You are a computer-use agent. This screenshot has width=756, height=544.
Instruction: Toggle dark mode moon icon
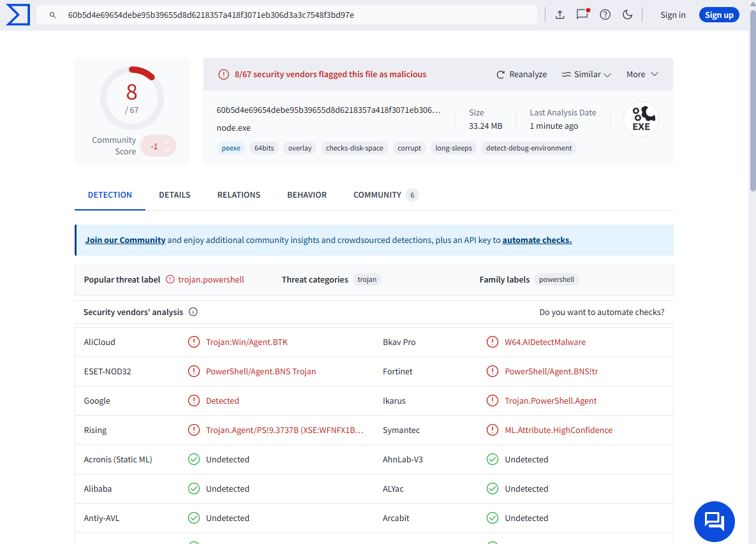(x=627, y=15)
